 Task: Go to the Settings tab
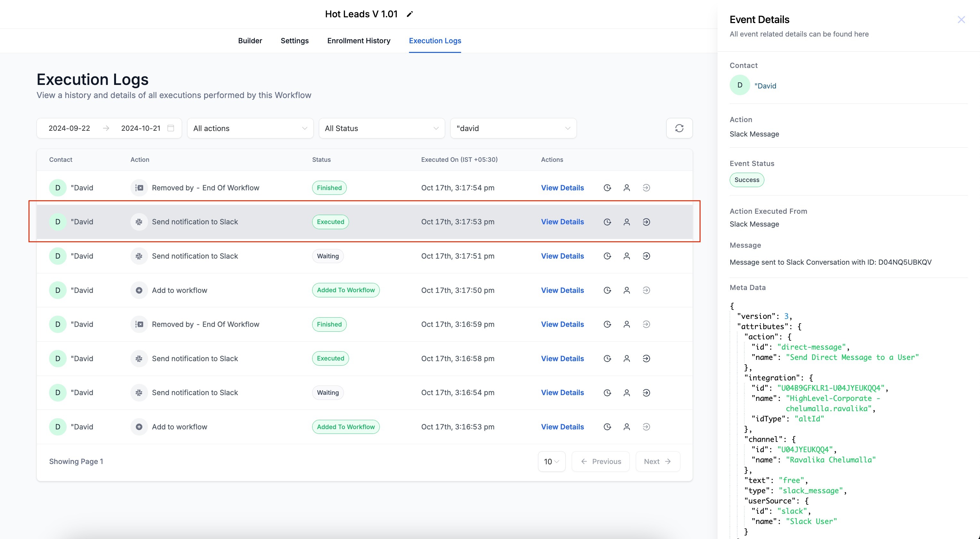point(295,41)
